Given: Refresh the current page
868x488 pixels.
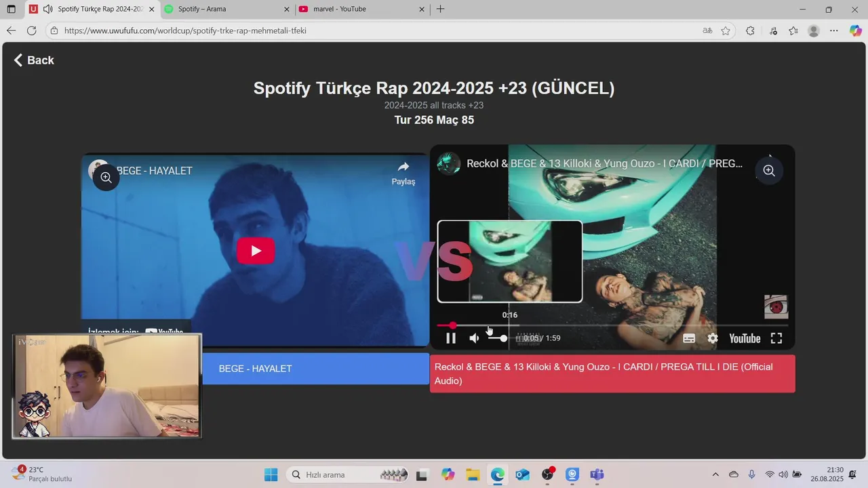Looking at the screenshot, I should click(x=31, y=30).
